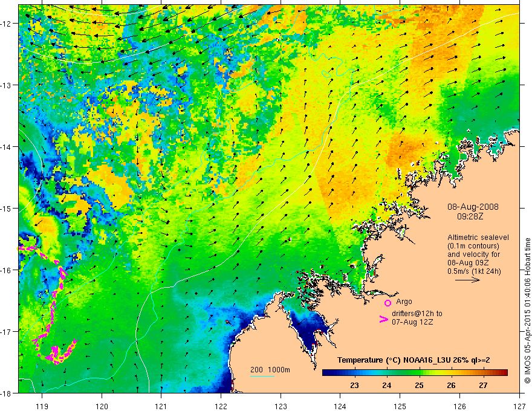Click the temperature color bar
This screenshot has height=411, width=532.
[x=415, y=373]
